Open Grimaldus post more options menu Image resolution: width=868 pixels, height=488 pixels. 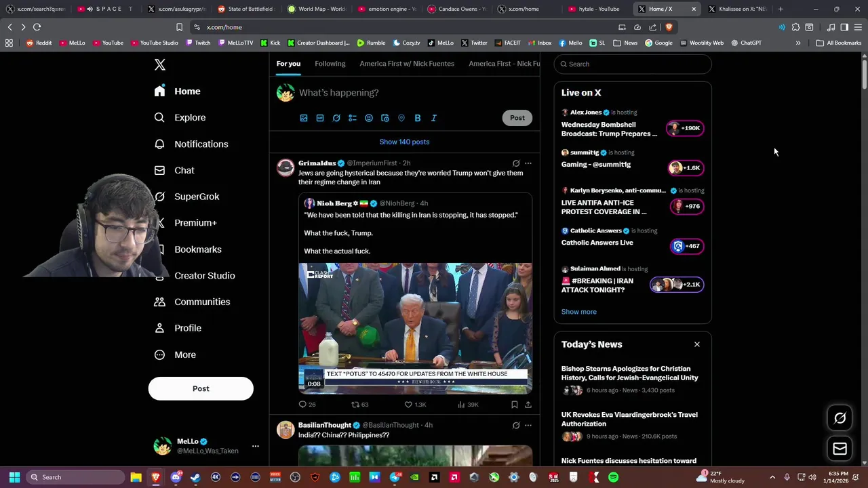click(528, 163)
